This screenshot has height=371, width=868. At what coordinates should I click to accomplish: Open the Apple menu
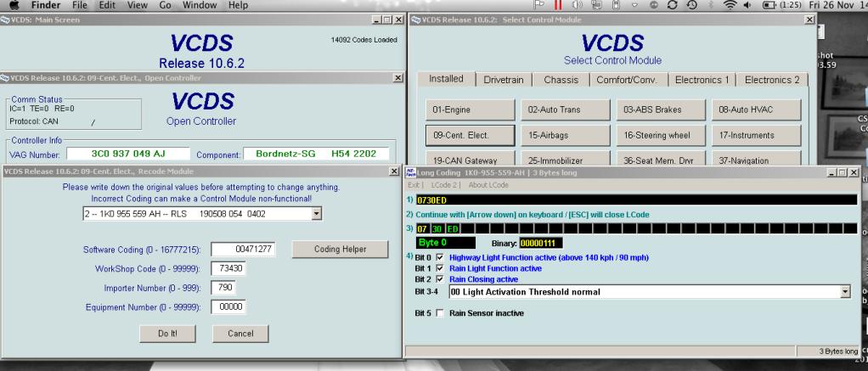(x=14, y=5)
